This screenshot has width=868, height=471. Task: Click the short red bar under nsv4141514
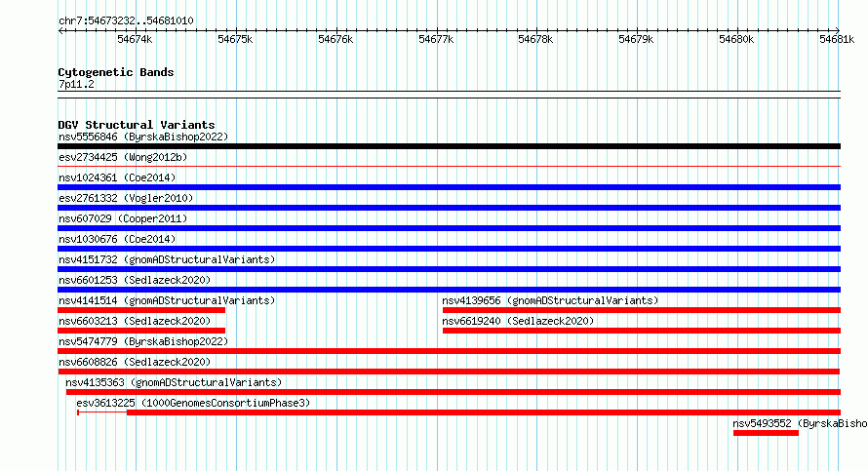(141, 310)
